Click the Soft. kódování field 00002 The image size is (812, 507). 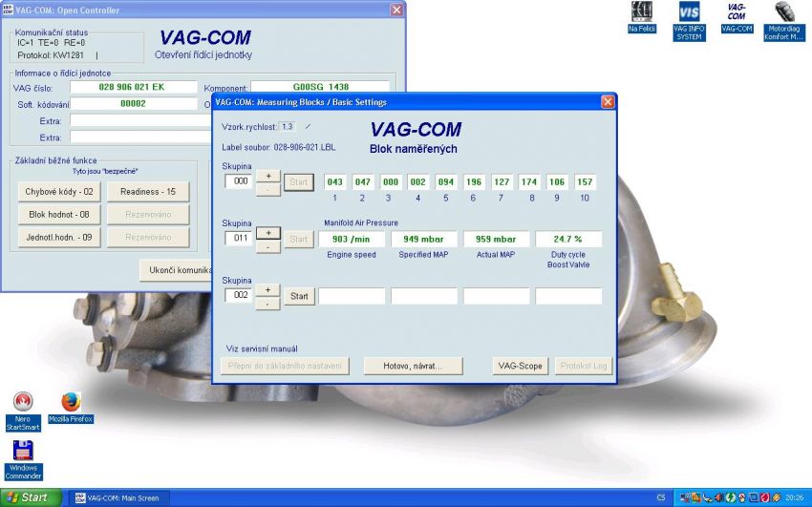point(134,103)
